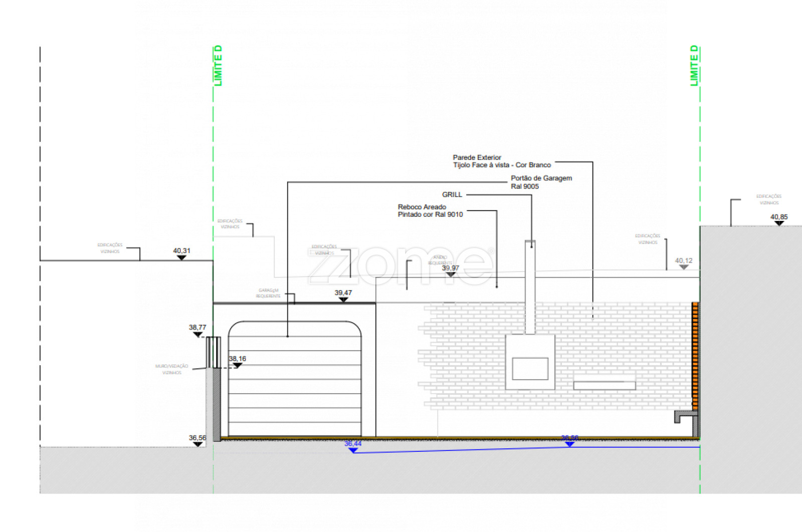Select the blue 36,44 level marker
This screenshot has height=532, width=802.
coord(353,450)
